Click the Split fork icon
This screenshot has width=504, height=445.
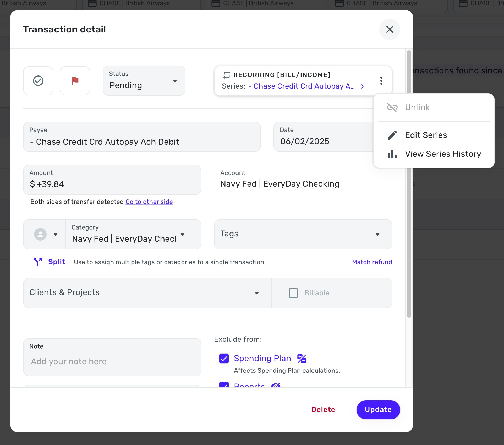click(x=38, y=262)
